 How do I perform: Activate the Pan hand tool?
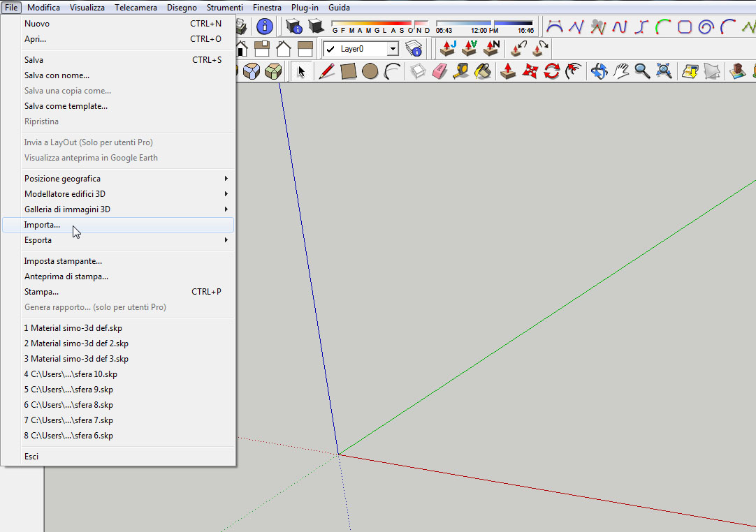click(620, 71)
